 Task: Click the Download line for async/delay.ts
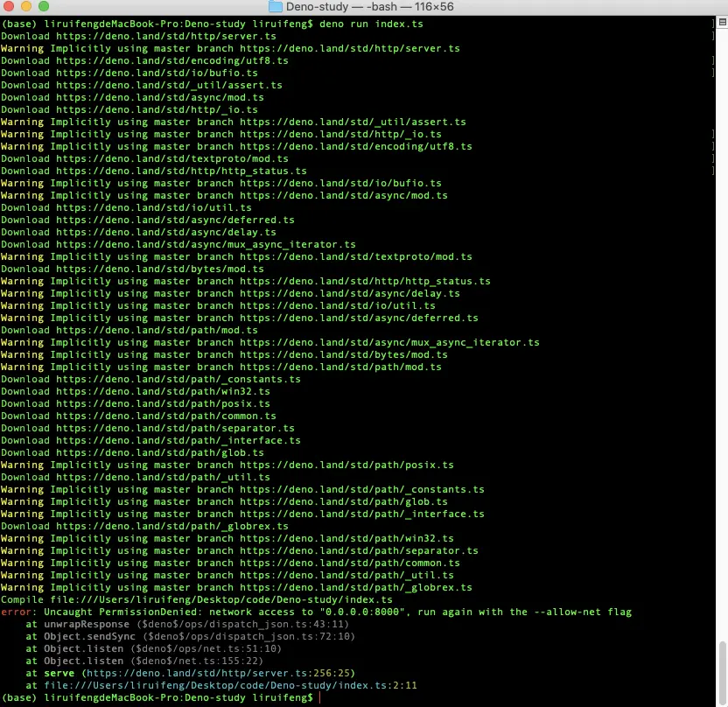click(x=138, y=232)
